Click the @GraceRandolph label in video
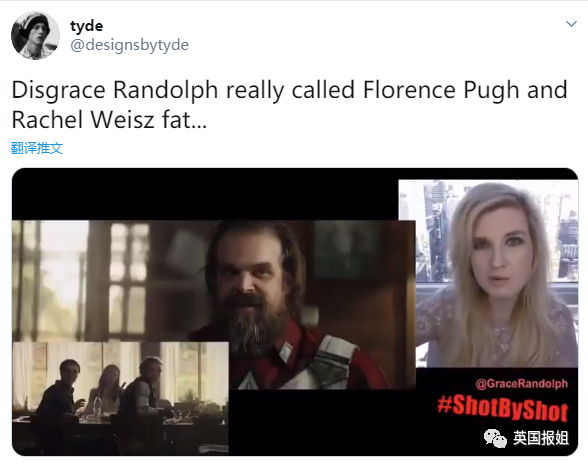Image resolution: width=588 pixels, height=465 pixels. click(x=522, y=384)
